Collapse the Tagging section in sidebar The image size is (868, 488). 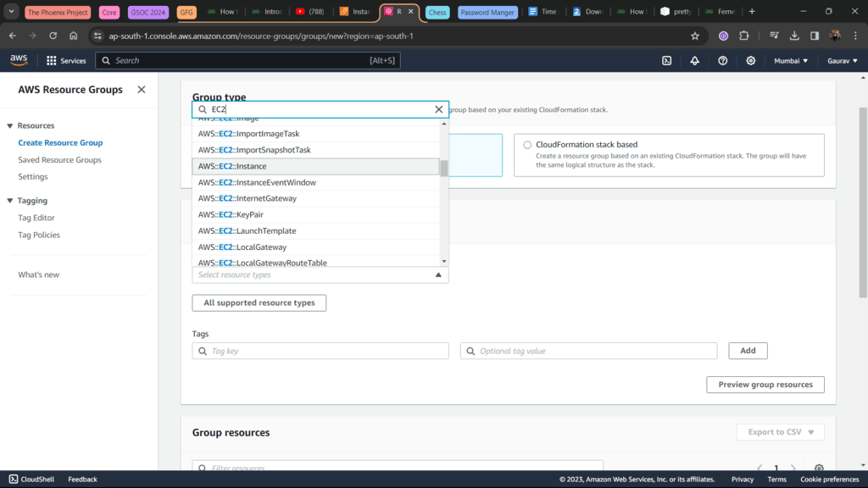click(x=10, y=201)
